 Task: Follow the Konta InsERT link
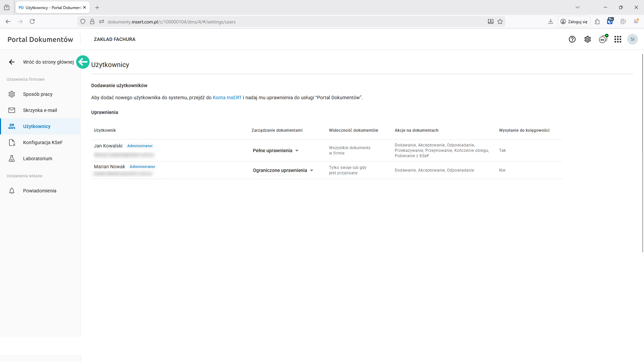[x=227, y=98]
